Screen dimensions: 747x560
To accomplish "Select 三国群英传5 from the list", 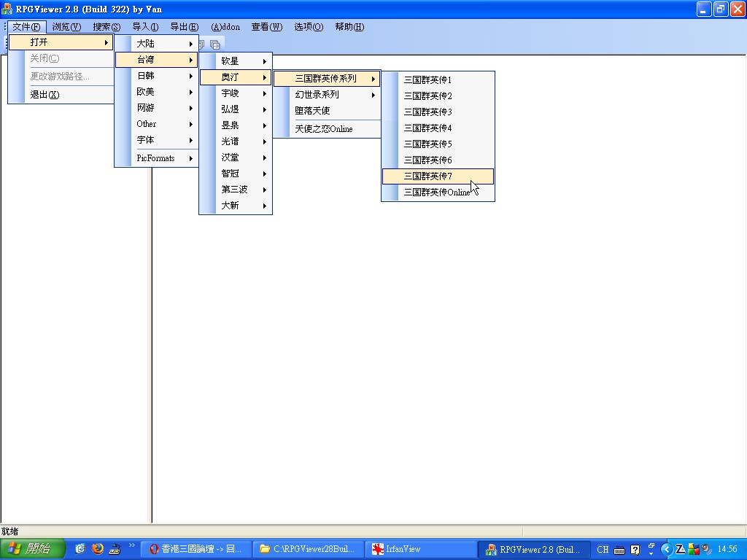I will pyautogui.click(x=438, y=144).
